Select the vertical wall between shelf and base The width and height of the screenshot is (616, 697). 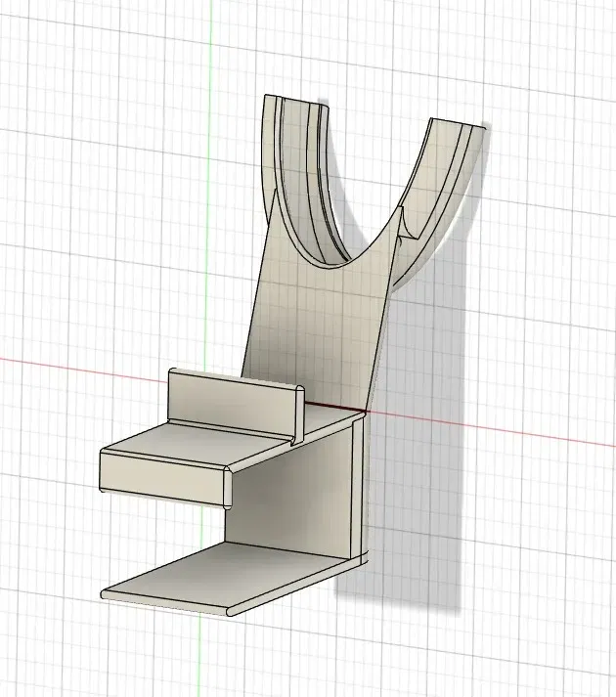point(289,494)
